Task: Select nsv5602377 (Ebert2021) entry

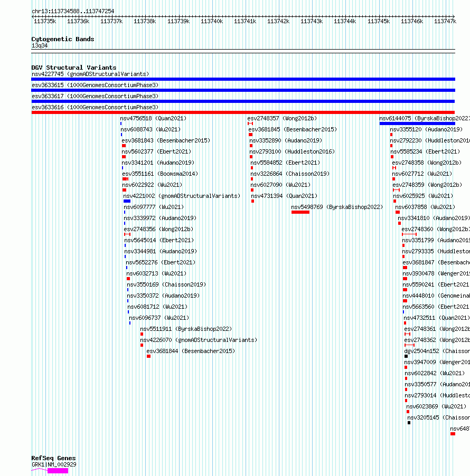Action: [156, 151]
